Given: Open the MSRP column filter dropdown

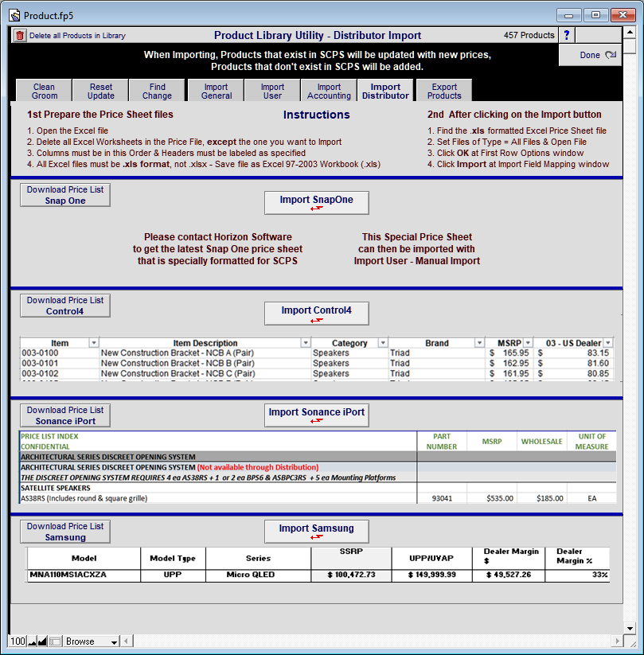Looking at the screenshot, I should pyautogui.click(x=529, y=343).
